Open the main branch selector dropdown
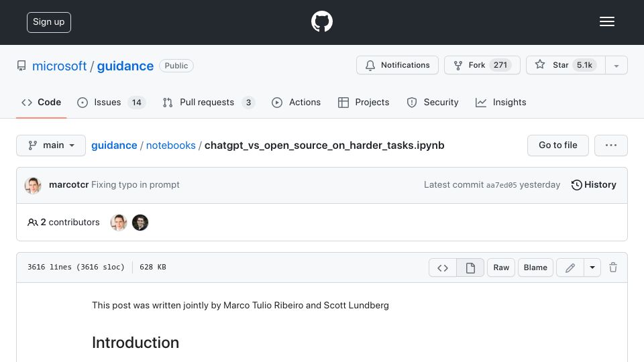This screenshot has height=362, width=644. 51,145
